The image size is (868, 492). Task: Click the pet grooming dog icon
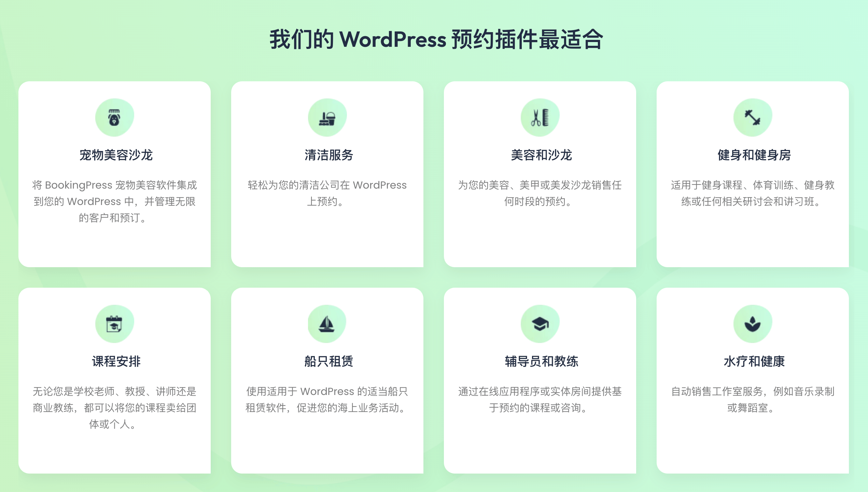(114, 118)
